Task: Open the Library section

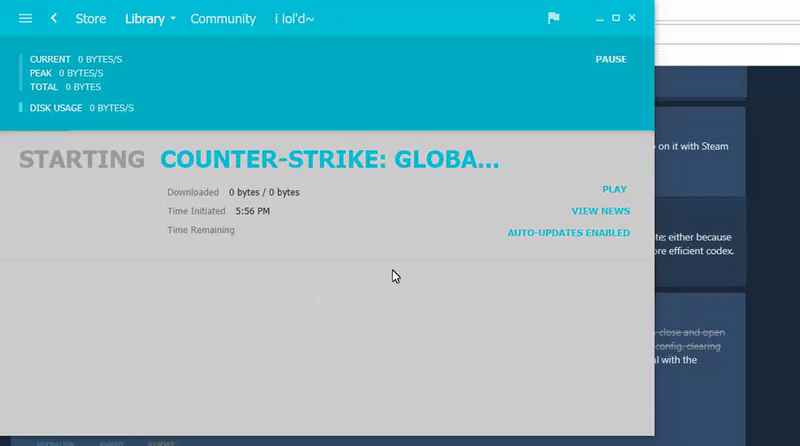Action: point(145,19)
